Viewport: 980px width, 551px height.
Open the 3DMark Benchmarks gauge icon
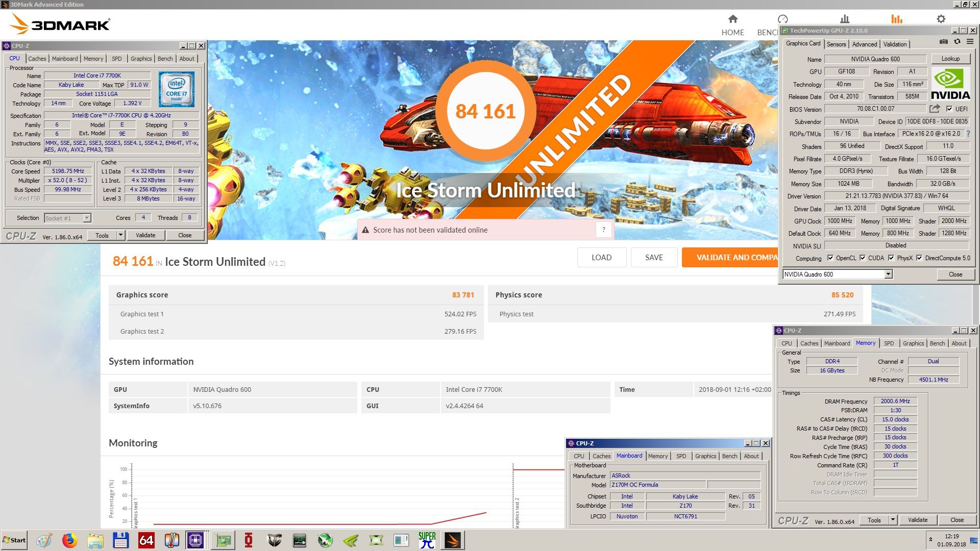782,19
